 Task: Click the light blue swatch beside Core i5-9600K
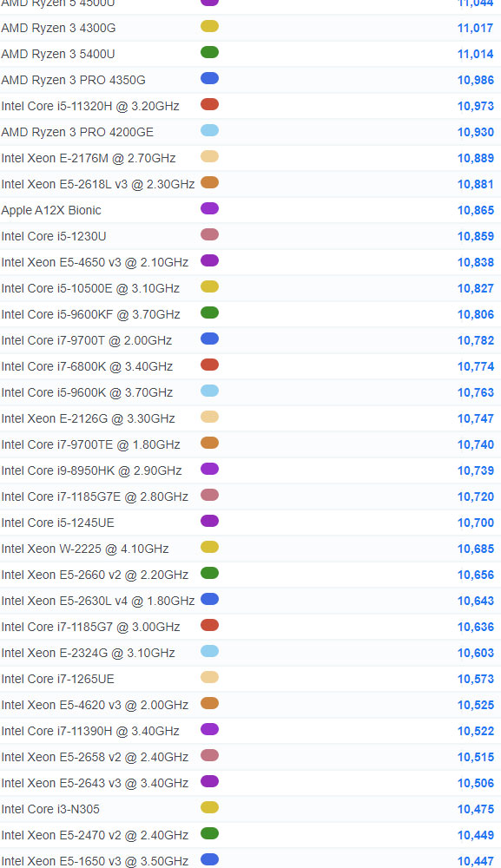(x=209, y=391)
